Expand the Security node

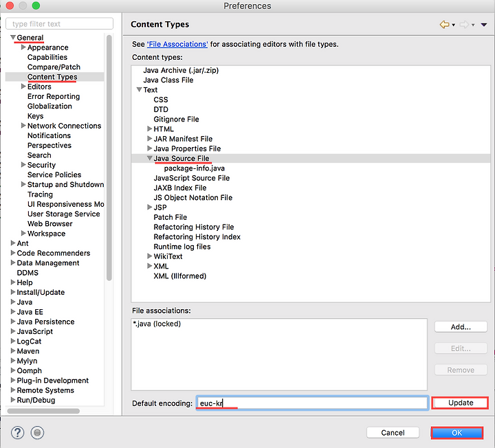coord(23,165)
